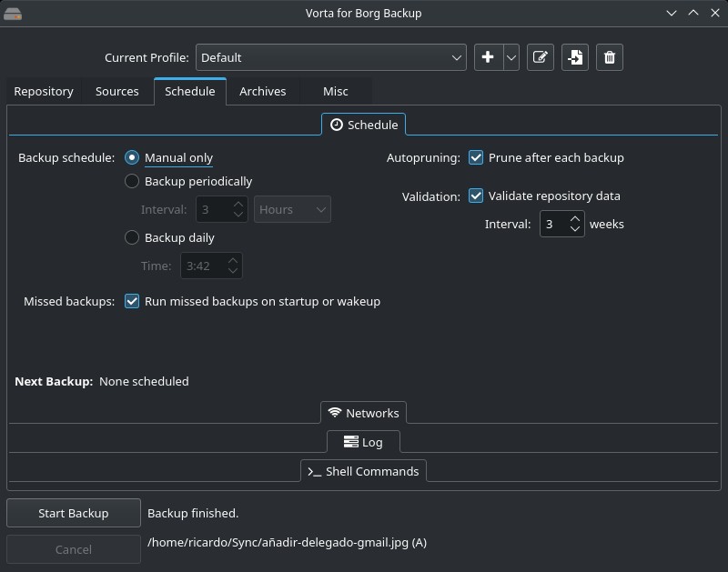The height and width of the screenshot is (572, 728).
Task: Select the Schedule main tab
Action: [x=190, y=91]
